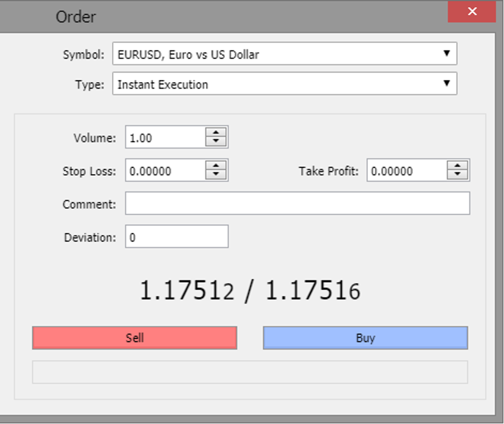Decrease Volume with the down arrow
Viewport: 504px width, 424px height.
click(x=216, y=142)
